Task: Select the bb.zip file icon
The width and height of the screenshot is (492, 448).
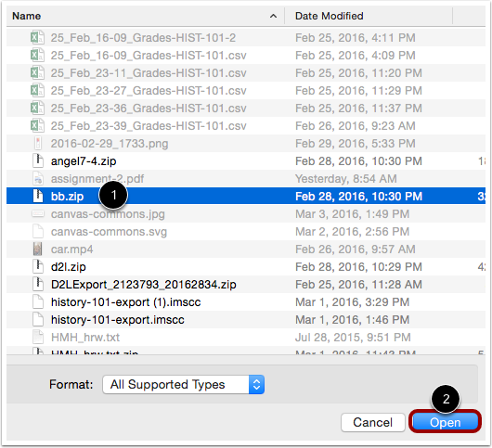Action: (38, 196)
